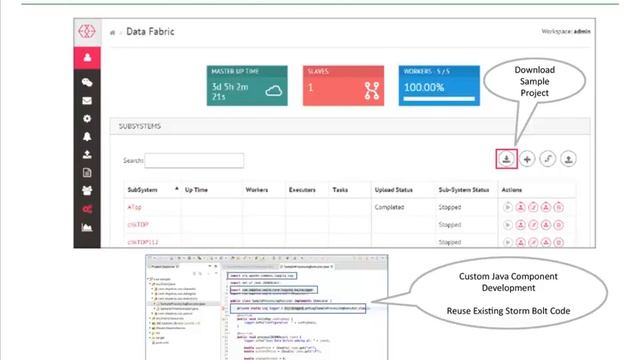Screen dimensions: 640x360
Task: Click the Tasks column header
Action: (340, 190)
